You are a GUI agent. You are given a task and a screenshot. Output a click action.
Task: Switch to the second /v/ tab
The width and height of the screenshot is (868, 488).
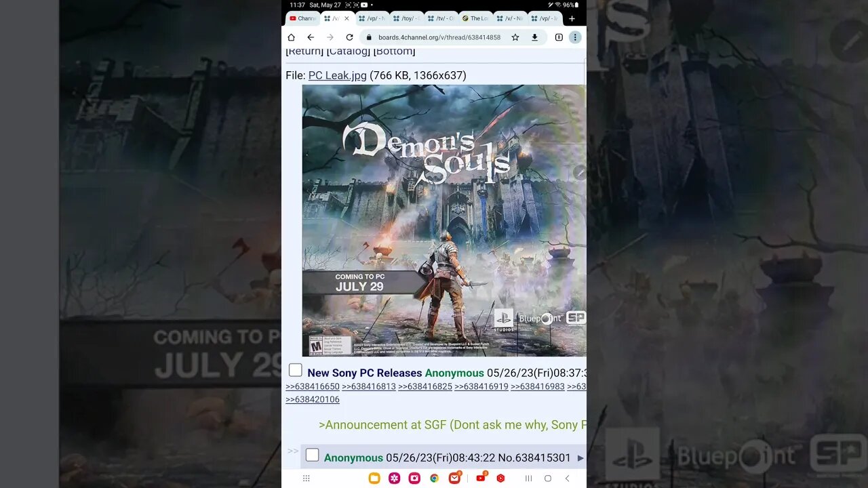[x=510, y=18]
